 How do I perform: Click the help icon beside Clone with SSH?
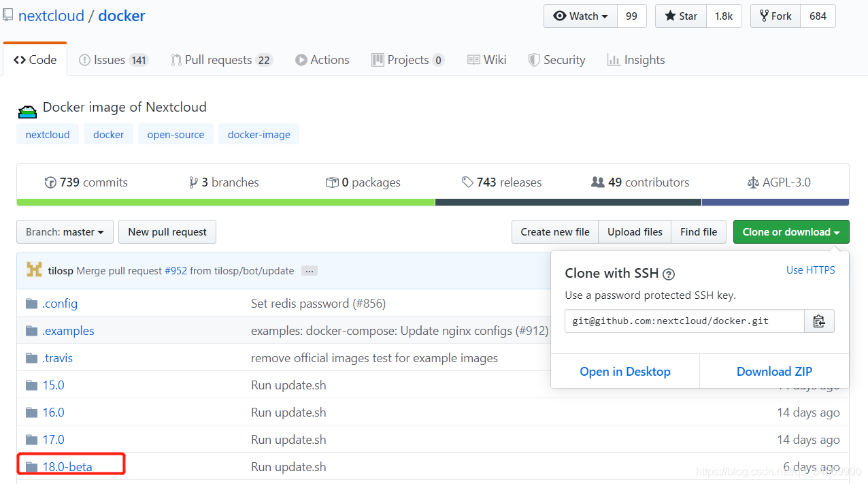[x=669, y=274]
